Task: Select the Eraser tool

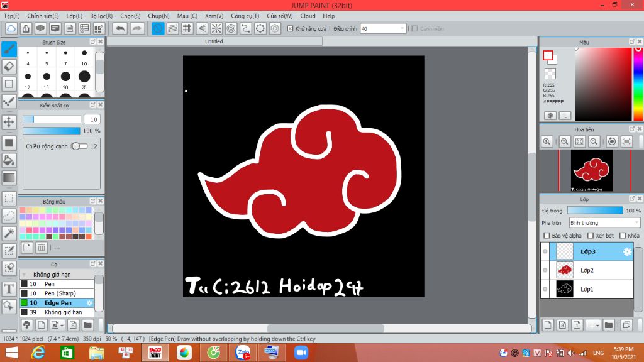Action: click(x=9, y=67)
